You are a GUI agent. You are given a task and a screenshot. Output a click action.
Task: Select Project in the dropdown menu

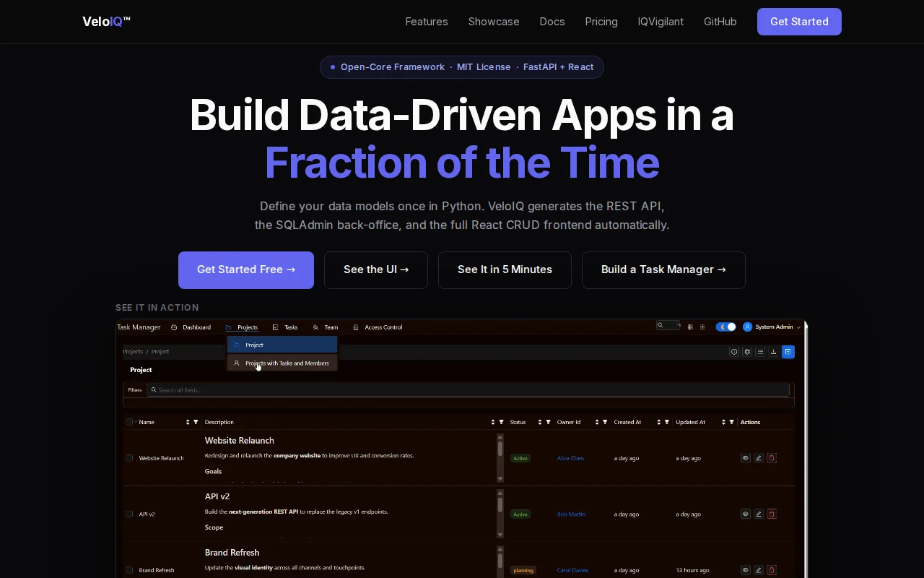(282, 345)
